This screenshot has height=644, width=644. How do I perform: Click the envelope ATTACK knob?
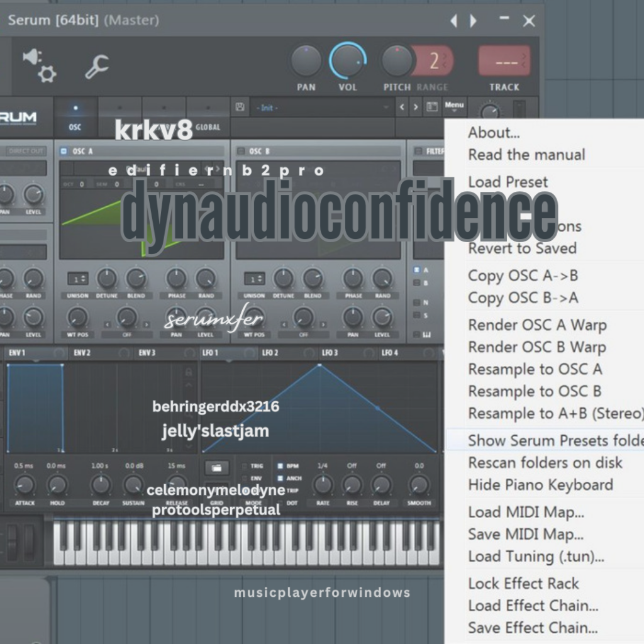point(25,485)
